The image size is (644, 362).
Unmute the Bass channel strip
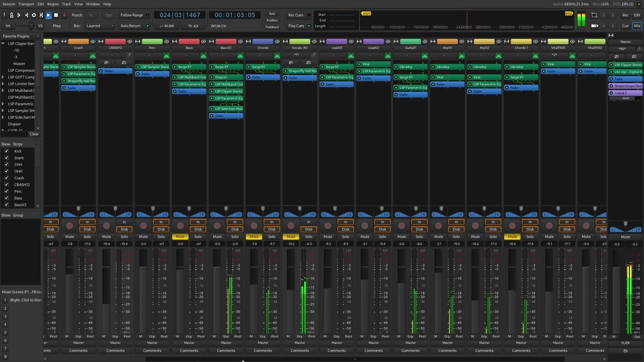point(180,237)
